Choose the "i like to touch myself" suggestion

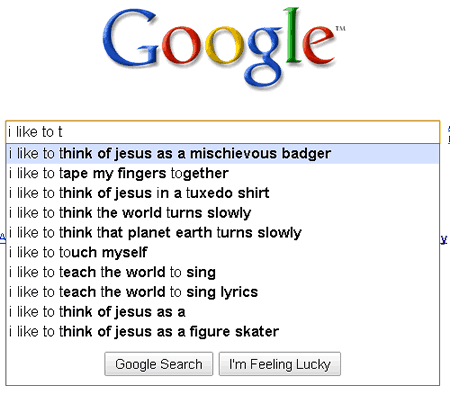(x=222, y=252)
